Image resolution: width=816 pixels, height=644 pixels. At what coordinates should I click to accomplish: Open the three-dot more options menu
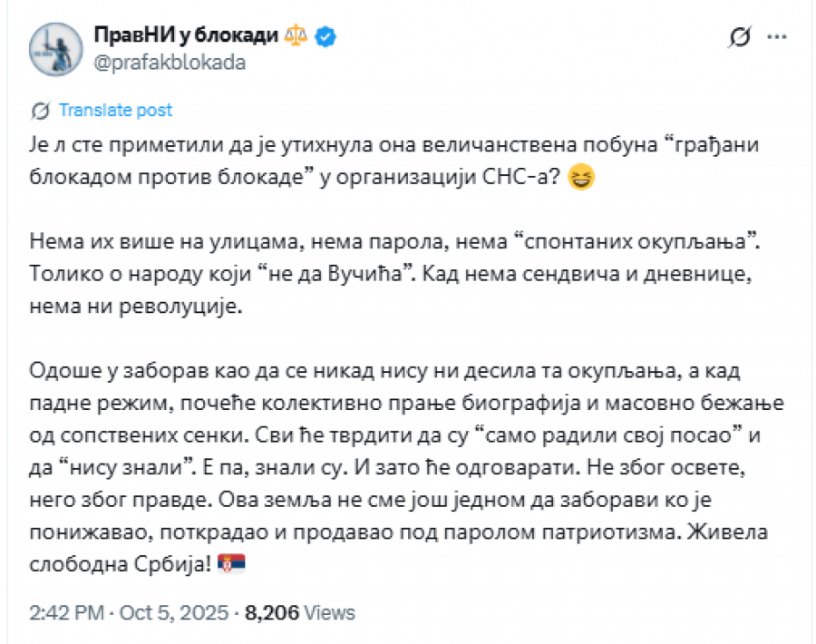(777, 37)
